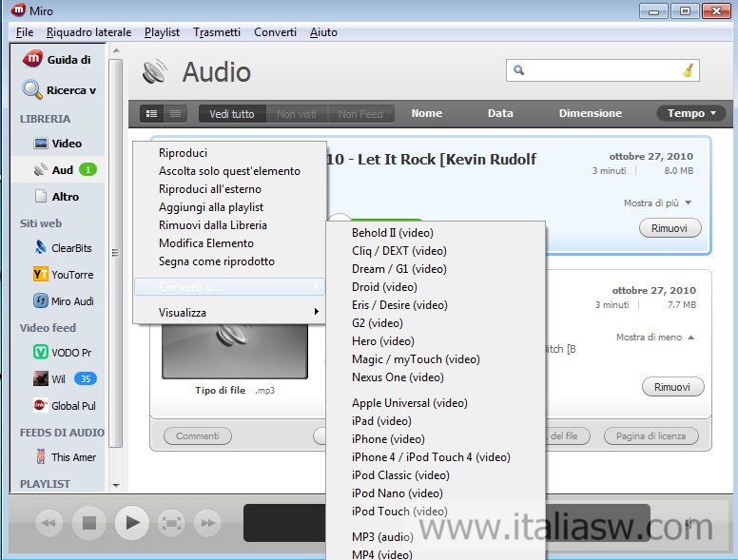Viewport: 738px width, 560px height.
Task: Open the Altro document icon
Action: pyautogui.click(x=41, y=196)
